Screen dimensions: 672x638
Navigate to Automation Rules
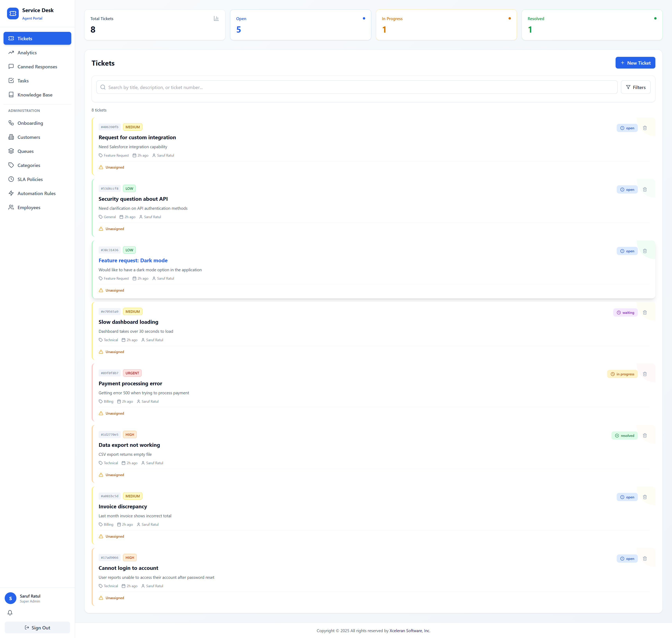point(36,194)
